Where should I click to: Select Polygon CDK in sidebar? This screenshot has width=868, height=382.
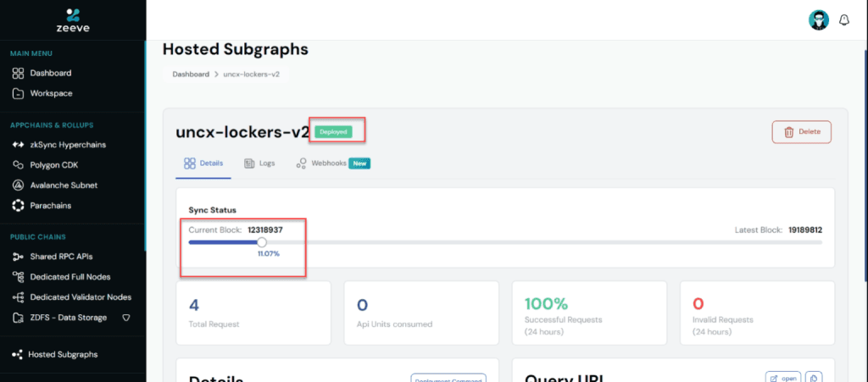(54, 164)
